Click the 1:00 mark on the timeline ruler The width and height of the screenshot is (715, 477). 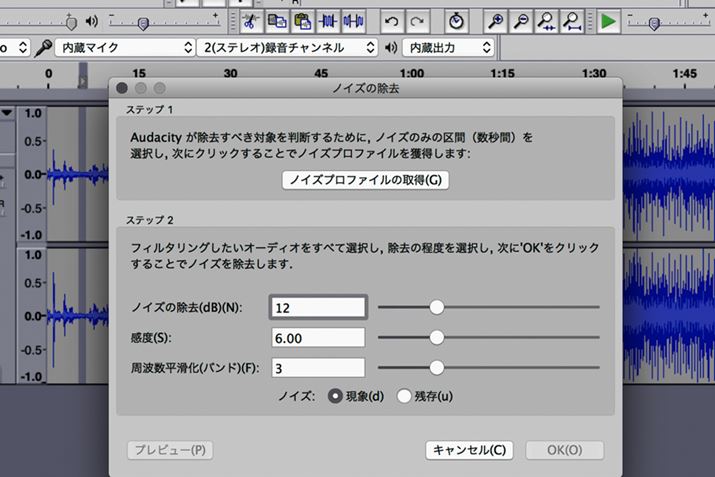coord(411,73)
